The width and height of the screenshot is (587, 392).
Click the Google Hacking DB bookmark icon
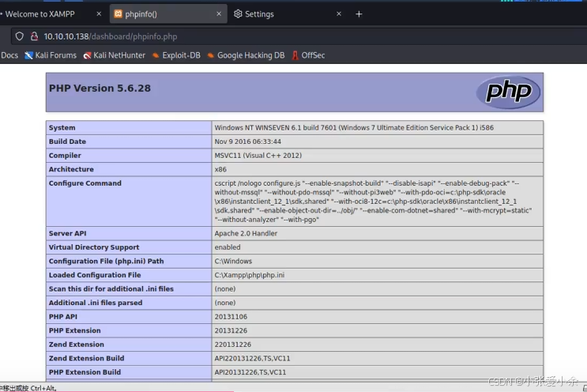point(211,55)
